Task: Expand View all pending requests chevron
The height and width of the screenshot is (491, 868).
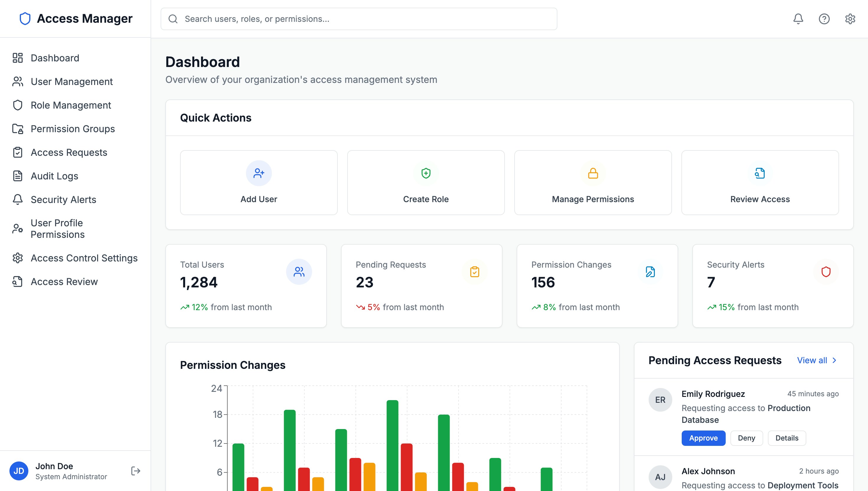Action: [834, 360]
